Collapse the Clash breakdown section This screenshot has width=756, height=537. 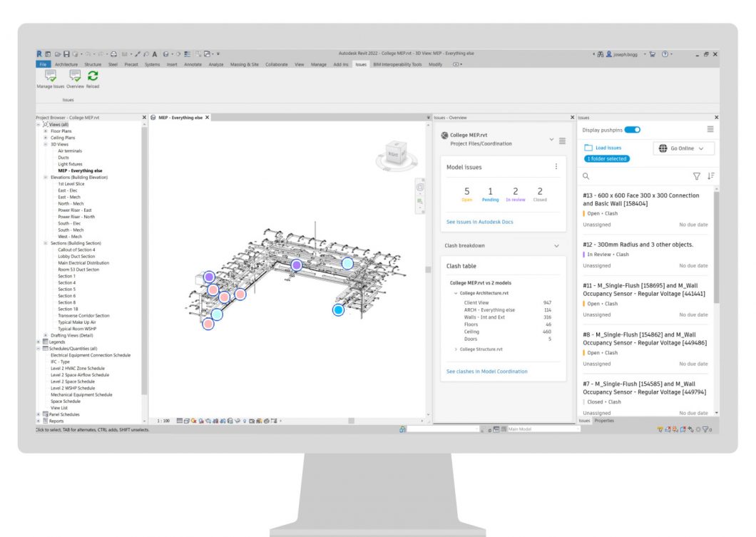click(x=557, y=246)
